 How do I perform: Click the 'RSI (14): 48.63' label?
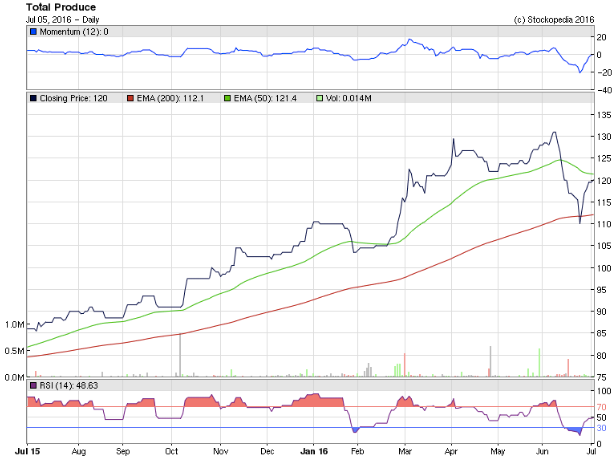point(69,386)
